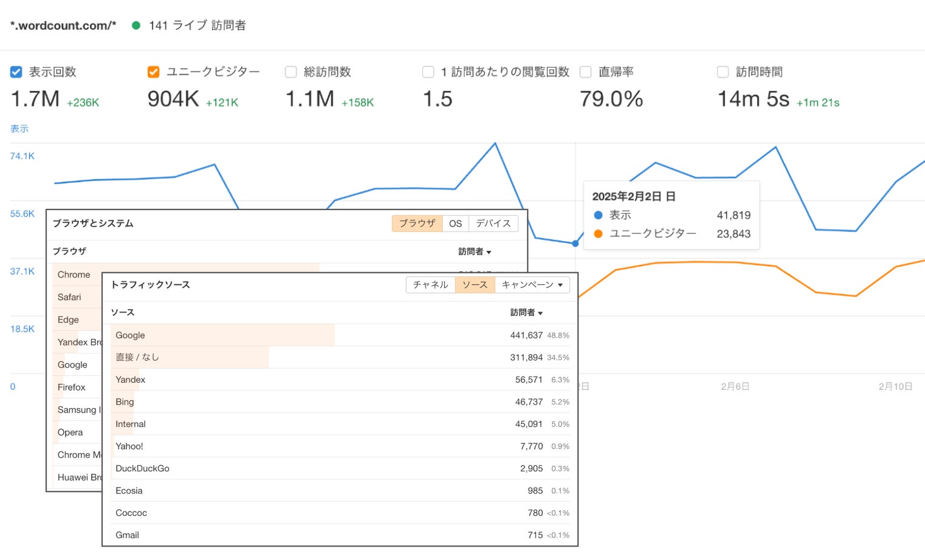Open the キャンペーン dropdown
This screenshot has width=925, height=560.
[x=532, y=285]
